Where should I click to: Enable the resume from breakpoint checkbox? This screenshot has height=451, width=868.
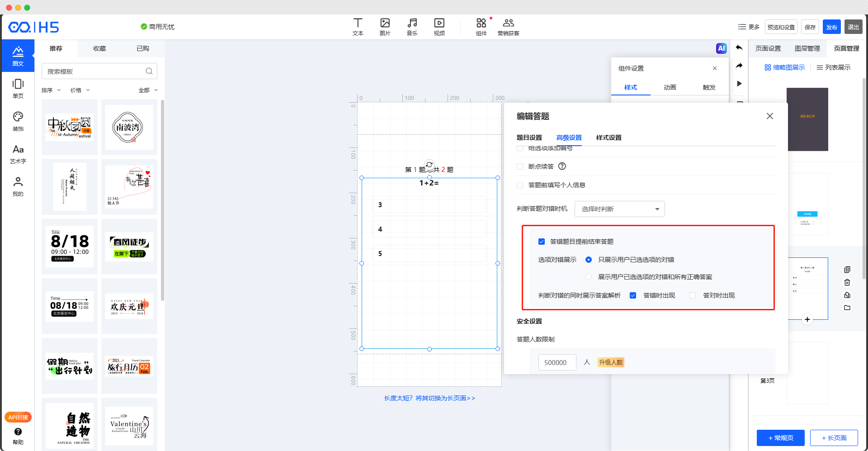click(520, 166)
